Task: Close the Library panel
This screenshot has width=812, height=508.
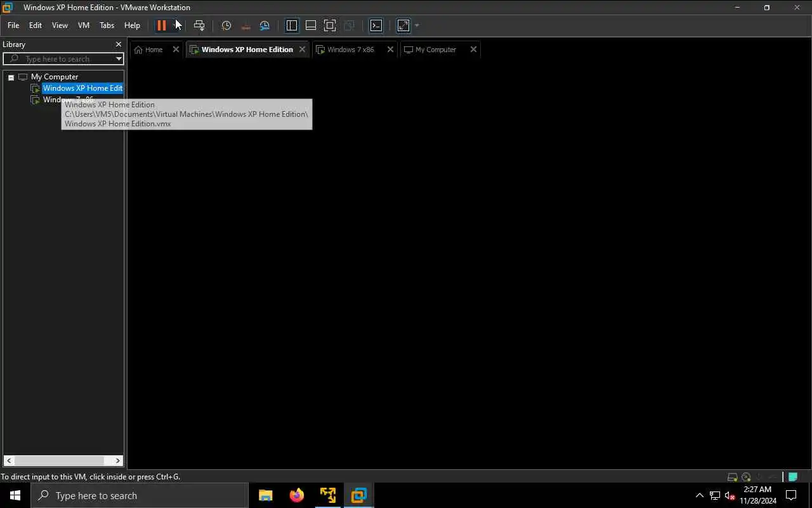Action: 119,44
